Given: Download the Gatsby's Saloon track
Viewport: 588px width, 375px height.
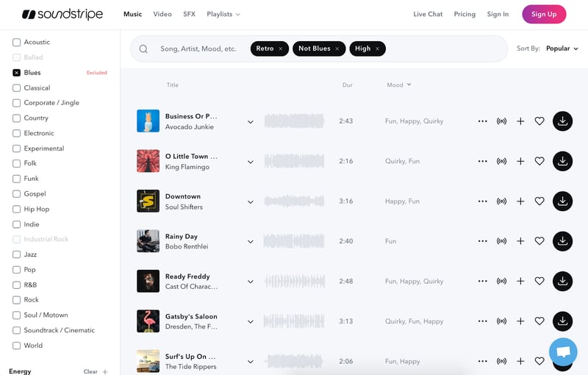Looking at the screenshot, I should pyautogui.click(x=562, y=321).
